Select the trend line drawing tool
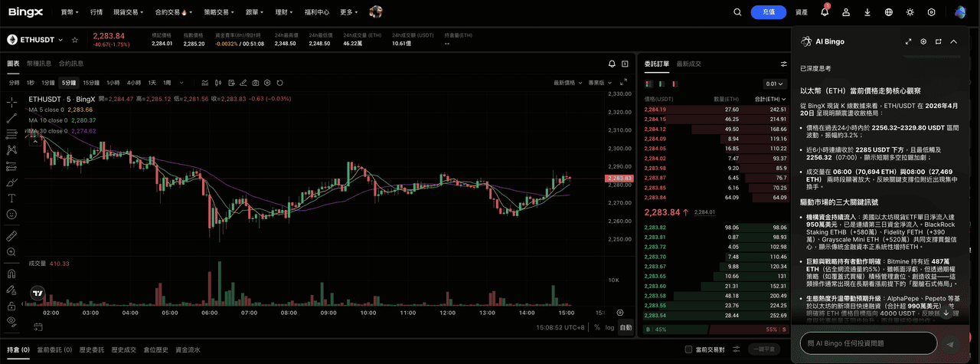The image size is (980, 364). coord(11,118)
